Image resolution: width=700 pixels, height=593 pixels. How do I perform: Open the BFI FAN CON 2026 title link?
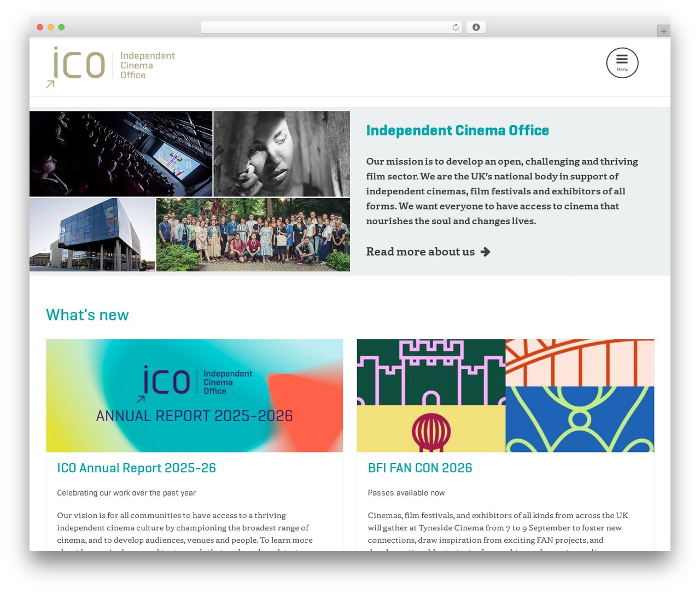pos(420,468)
